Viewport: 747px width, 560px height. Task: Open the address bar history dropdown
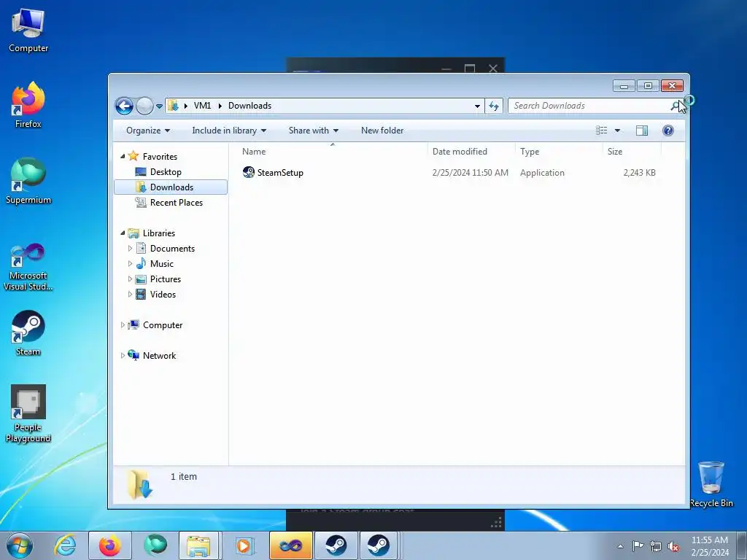tap(477, 106)
